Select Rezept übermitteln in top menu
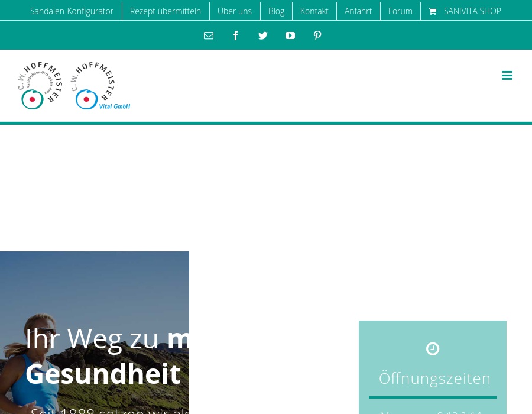The width and height of the screenshot is (532, 414). [x=166, y=11]
